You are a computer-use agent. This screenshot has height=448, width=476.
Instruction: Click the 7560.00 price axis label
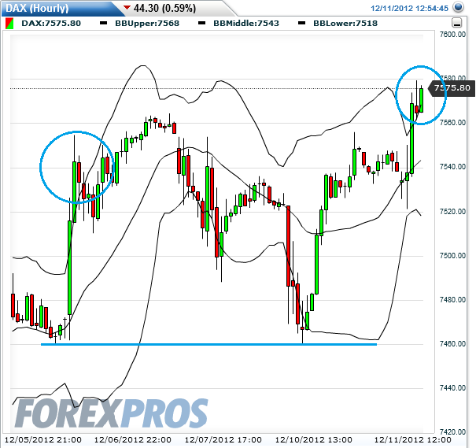[x=452, y=123]
